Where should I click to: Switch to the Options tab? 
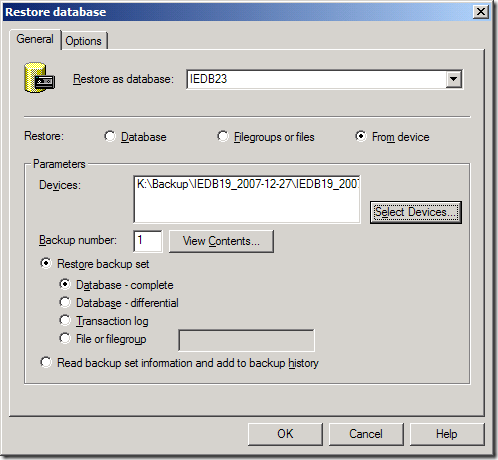[x=84, y=41]
